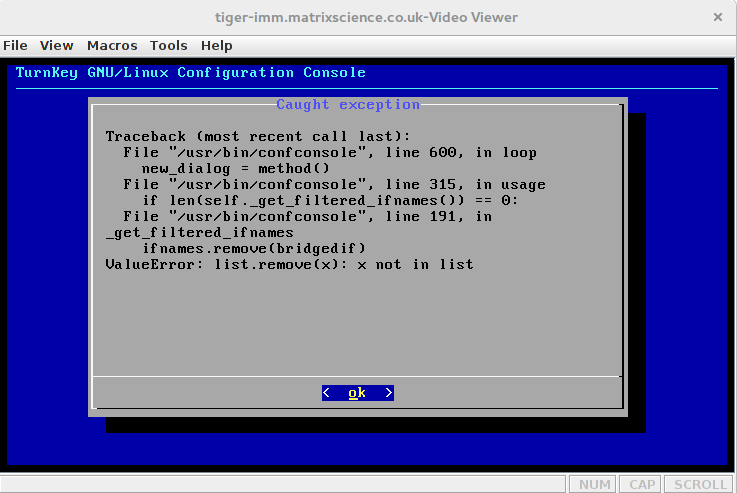This screenshot has height=493, width=737.
Task: Click the traceback entry for line 315
Action: [x=334, y=184]
